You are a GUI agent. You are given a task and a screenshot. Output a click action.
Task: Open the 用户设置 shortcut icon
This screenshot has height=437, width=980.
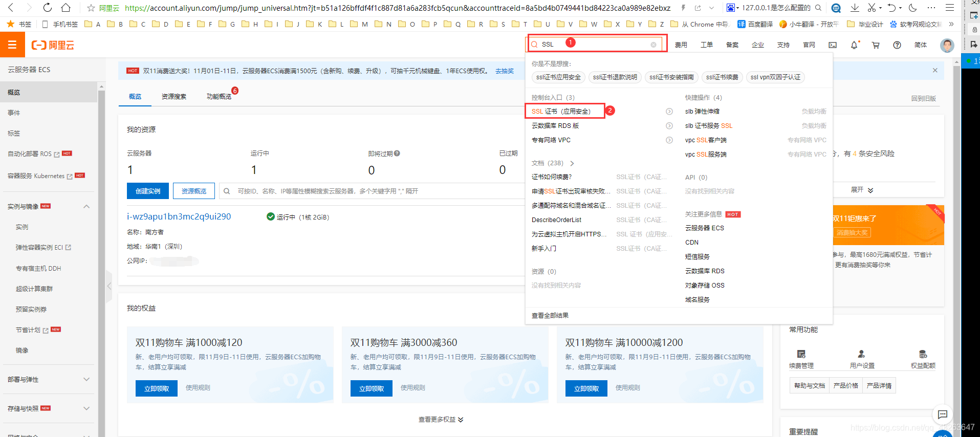(x=862, y=354)
